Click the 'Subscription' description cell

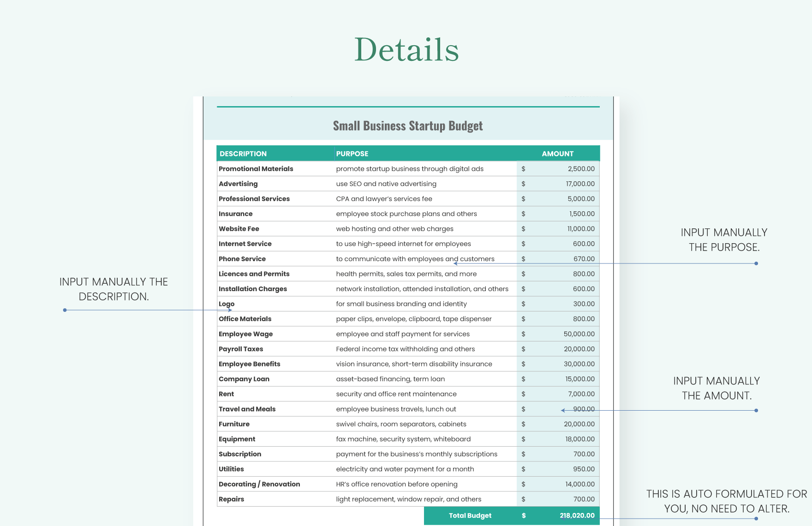[240, 454]
